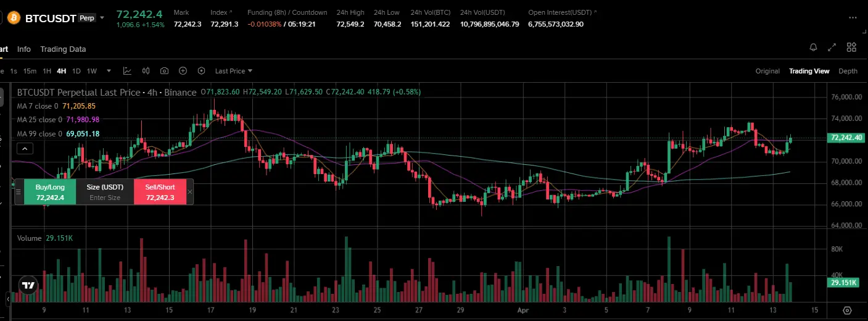The image size is (868, 321).
Task: Click the 24h Vol(USDT) value 10,796,895,046.79
Action: click(490, 24)
